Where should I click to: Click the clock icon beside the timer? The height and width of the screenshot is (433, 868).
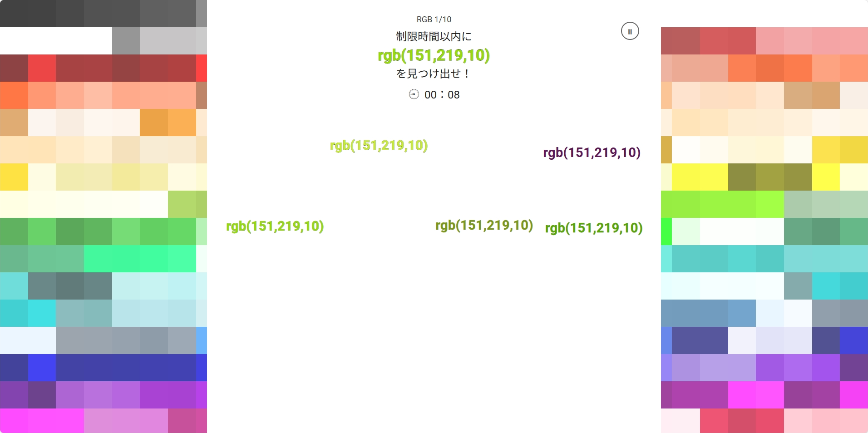[414, 94]
